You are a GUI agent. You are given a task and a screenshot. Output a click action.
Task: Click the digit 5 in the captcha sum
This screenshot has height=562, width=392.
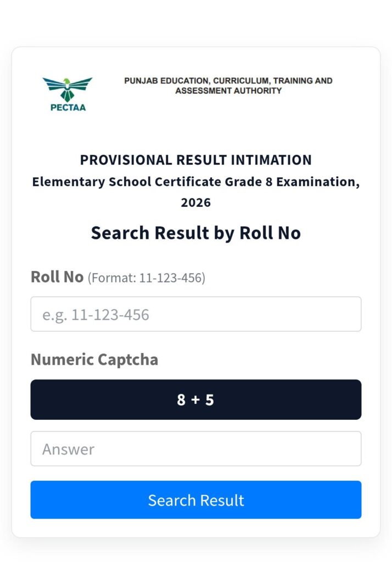(210, 400)
